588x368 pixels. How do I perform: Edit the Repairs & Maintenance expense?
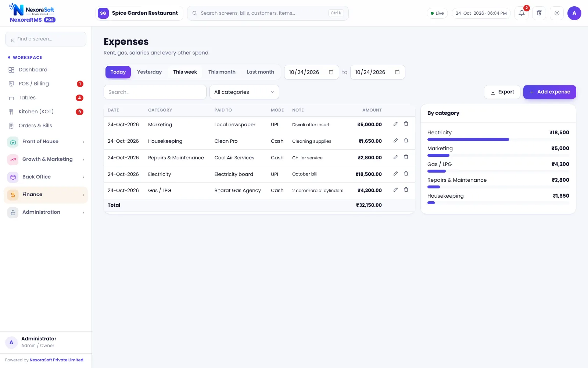395,157
